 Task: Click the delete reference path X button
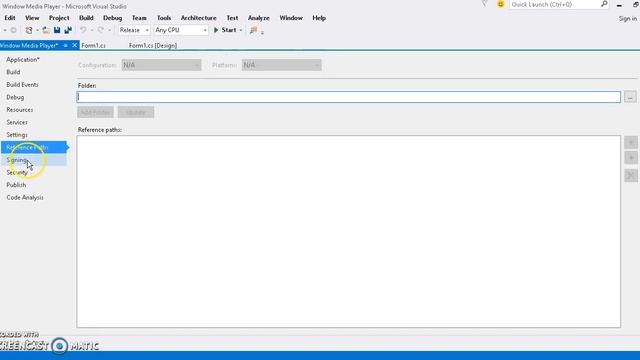631,176
